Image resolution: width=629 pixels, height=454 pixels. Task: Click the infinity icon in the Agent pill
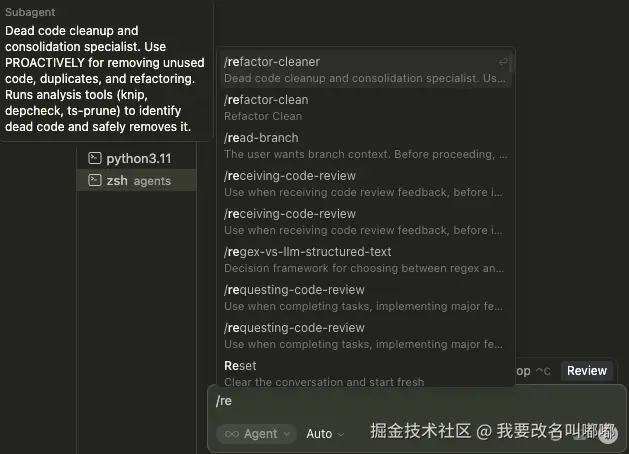[x=231, y=434]
